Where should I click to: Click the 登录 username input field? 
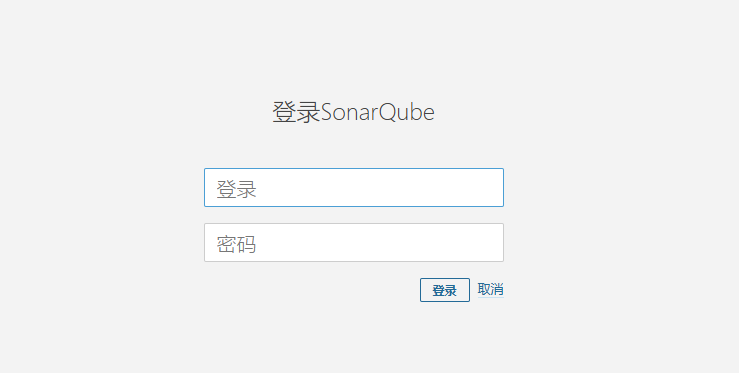point(353,187)
